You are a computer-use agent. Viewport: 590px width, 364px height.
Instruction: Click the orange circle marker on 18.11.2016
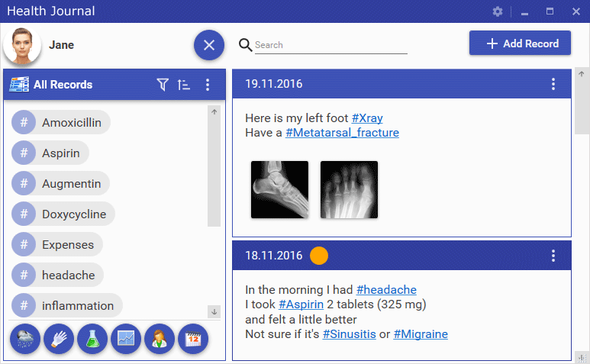(x=319, y=256)
